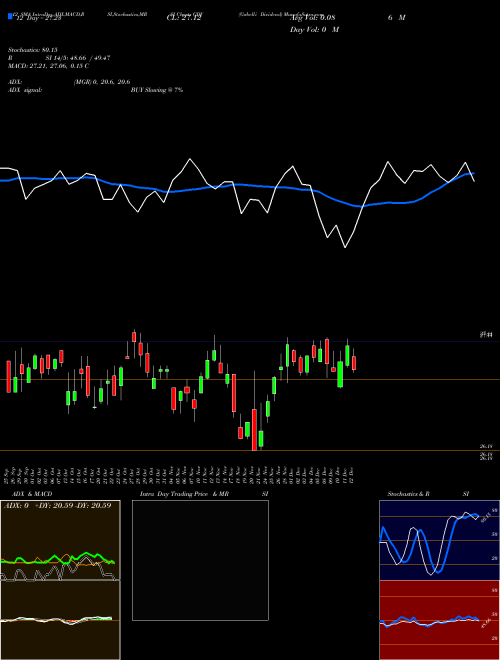Click the '26.18' price label on right axis
This screenshot has height=660, width=500.
[486, 446]
